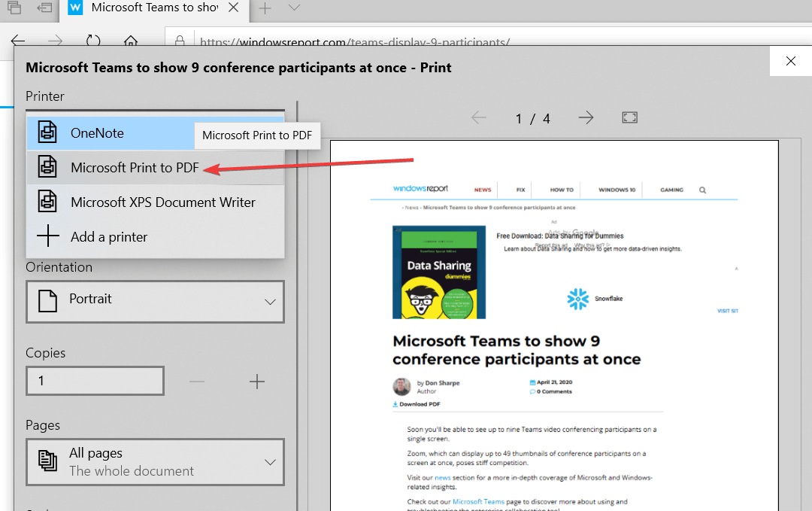The width and height of the screenshot is (812, 511).
Task: Click the Microsoft Print to PDF tooltip
Action: click(x=257, y=135)
